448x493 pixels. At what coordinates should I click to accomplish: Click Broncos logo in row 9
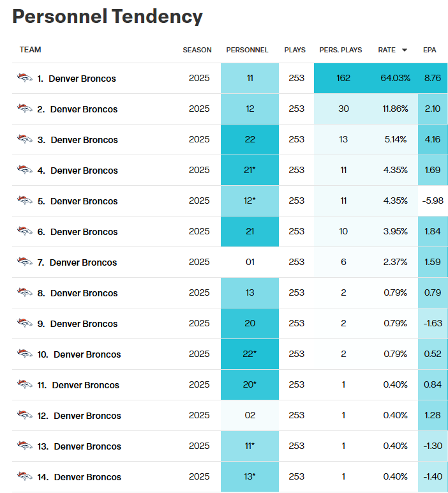(x=24, y=323)
